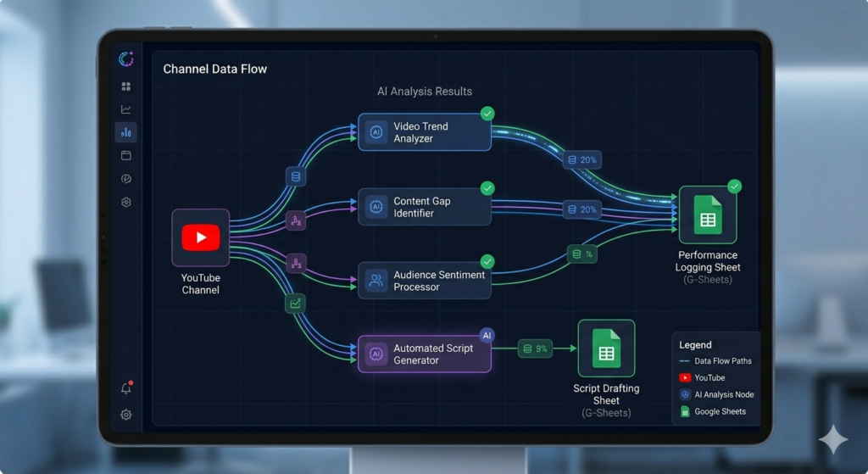868x474 pixels.
Task: Select the Content Gap Identifier node
Action: [x=425, y=207]
